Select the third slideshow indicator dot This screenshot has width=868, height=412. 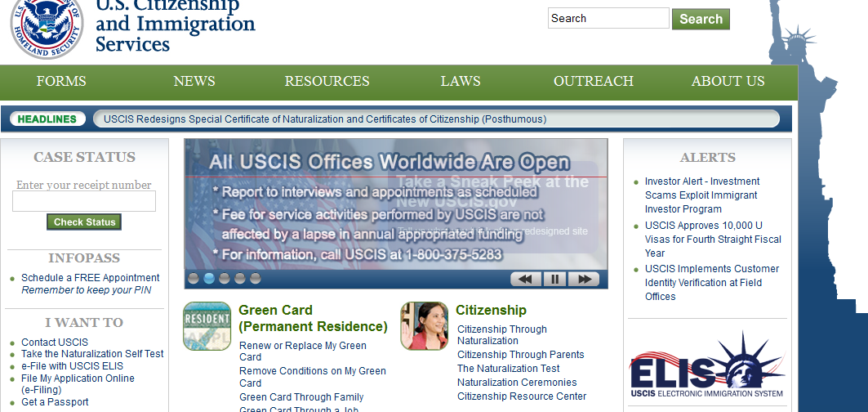225,279
